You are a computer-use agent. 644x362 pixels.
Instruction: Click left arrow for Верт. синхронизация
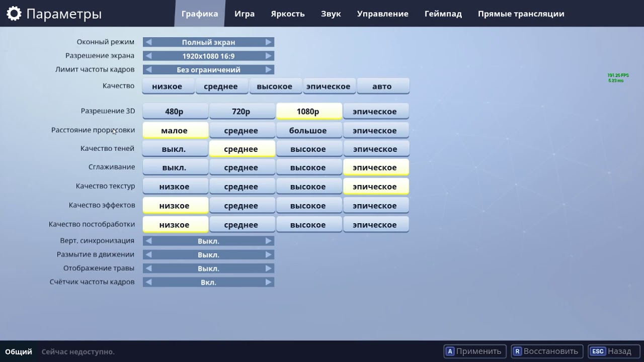click(148, 241)
